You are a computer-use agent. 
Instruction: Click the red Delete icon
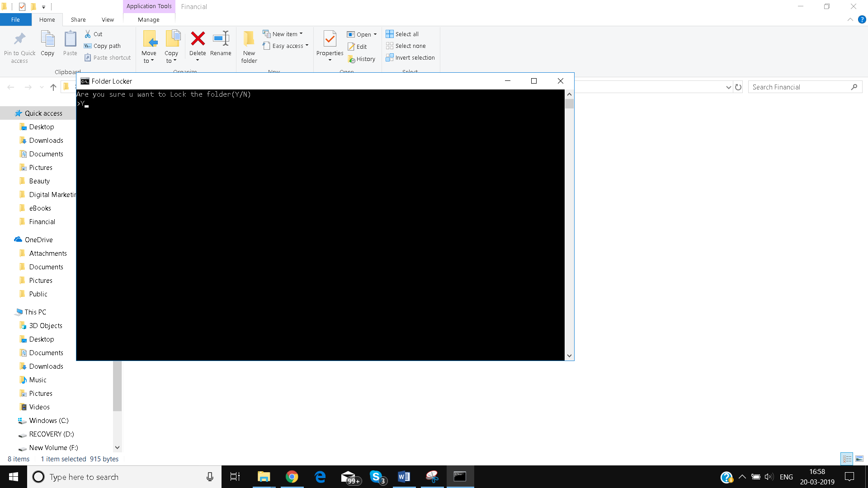pyautogui.click(x=198, y=39)
